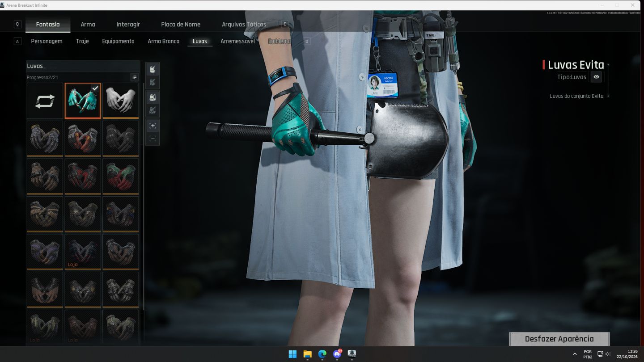Open the Arquivos Táticos tab
Screen dimensions: 644x362
click(x=244, y=24)
